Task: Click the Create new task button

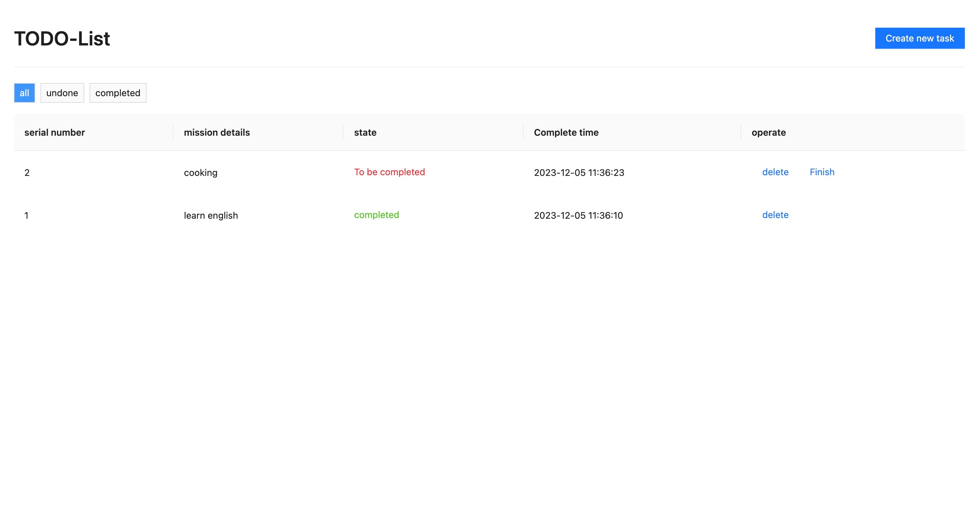Action: [x=919, y=38]
